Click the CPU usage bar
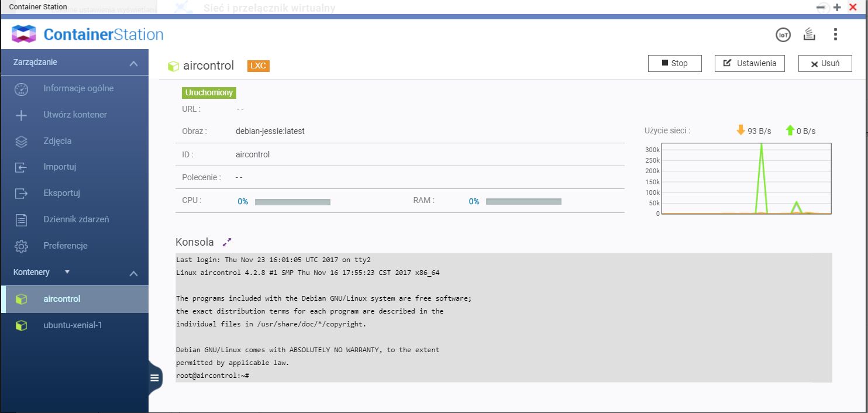Screen dimensions: 868x413 point(292,202)
